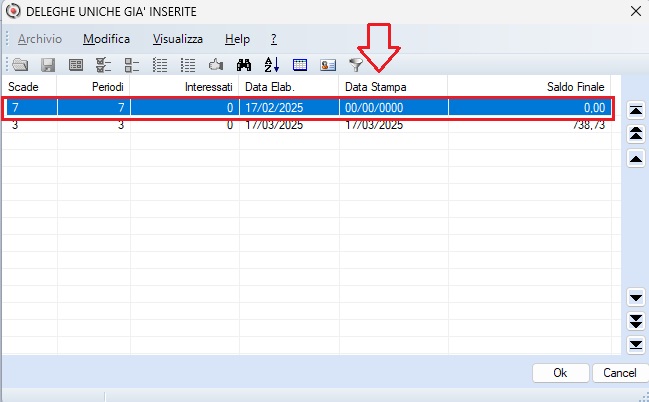Viewport: 649px width, 402px height.
Task: Click the thumbs-up confirm icon
Action: coord(216,65)
